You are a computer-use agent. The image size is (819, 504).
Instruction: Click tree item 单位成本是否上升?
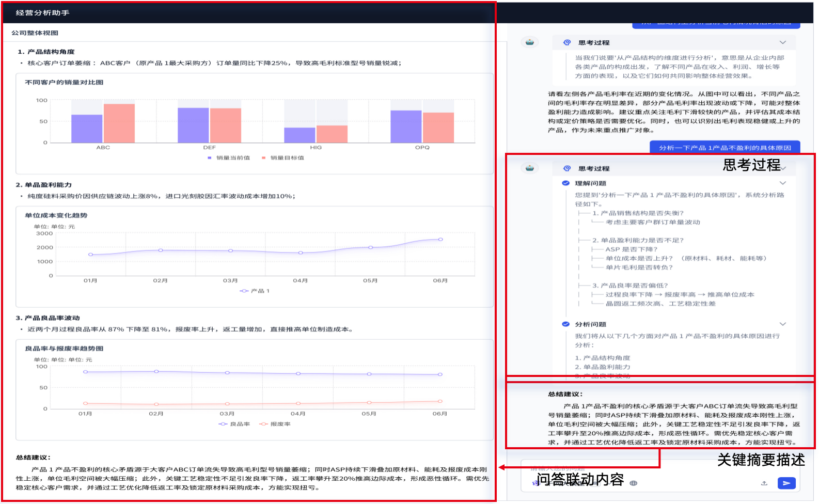click(639, 258)
